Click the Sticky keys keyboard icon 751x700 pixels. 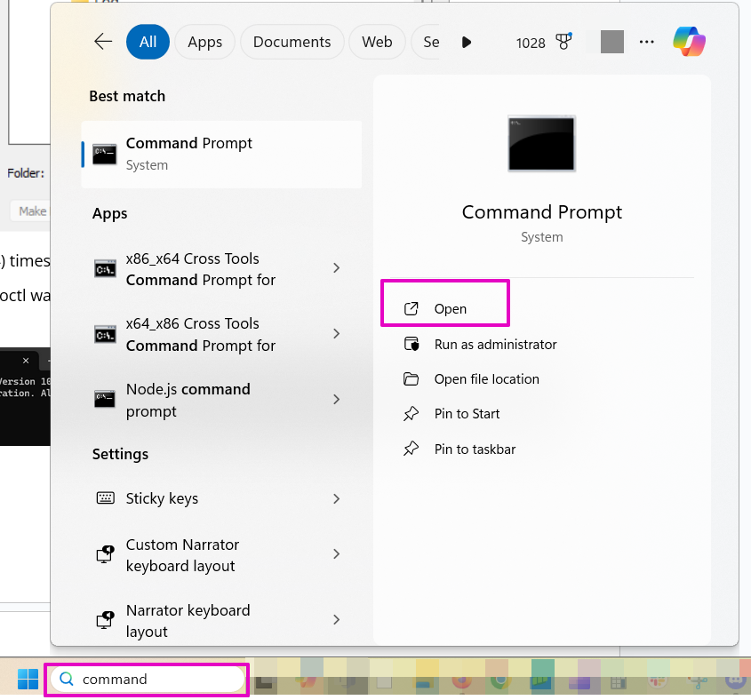tap(106, 498)
